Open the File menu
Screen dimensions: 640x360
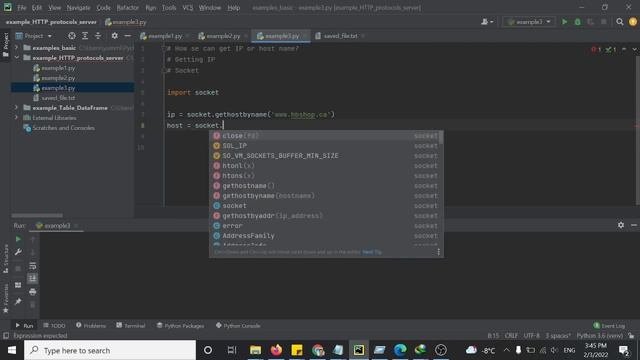tap(22, 8)
